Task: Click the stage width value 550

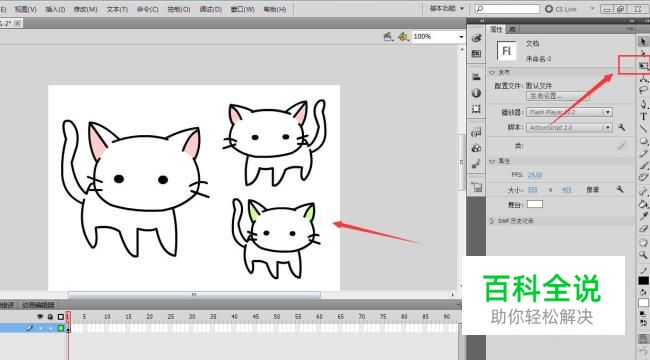Action: 532,190
